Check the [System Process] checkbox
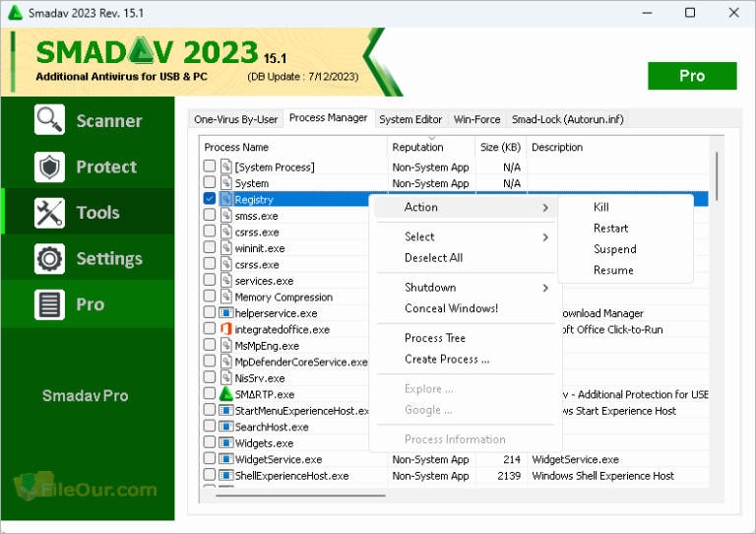Image resolution: width=756 pixels, height=534 pixels. pyautogui.click(x=210, y=166)
